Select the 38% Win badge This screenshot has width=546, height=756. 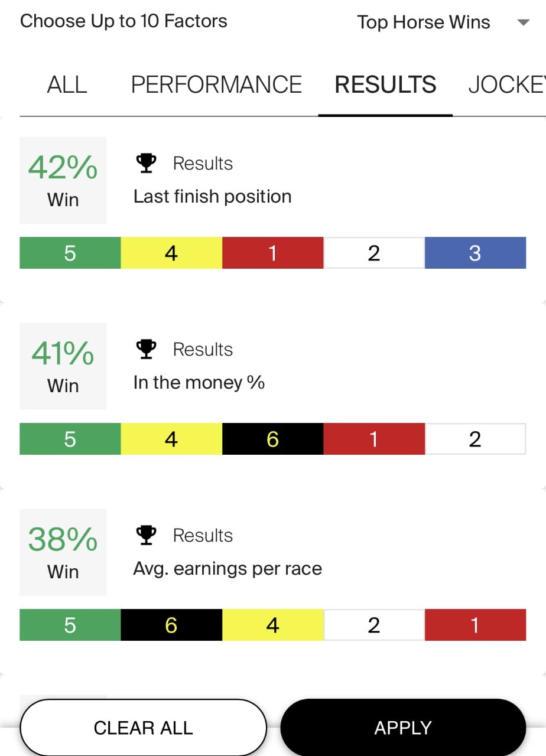[63, 552]
